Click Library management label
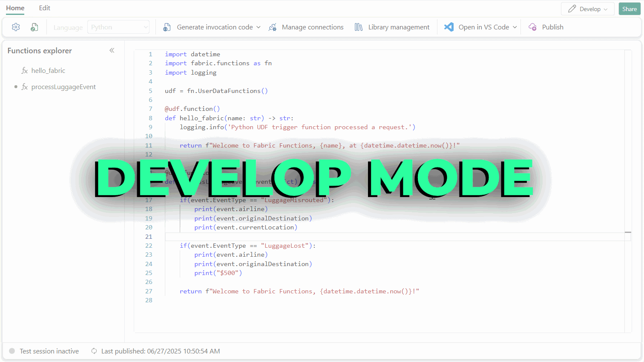 coord(399,27)
